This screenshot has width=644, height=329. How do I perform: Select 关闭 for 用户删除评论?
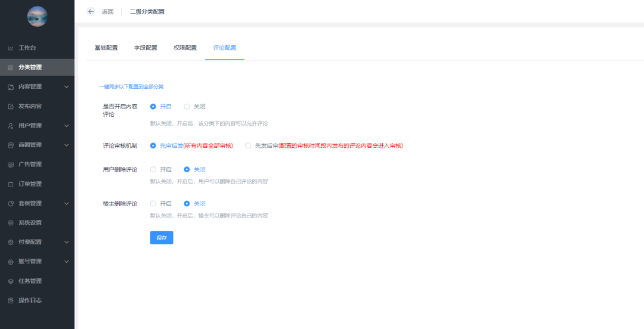pyautogui.click(x=187, y=169)
